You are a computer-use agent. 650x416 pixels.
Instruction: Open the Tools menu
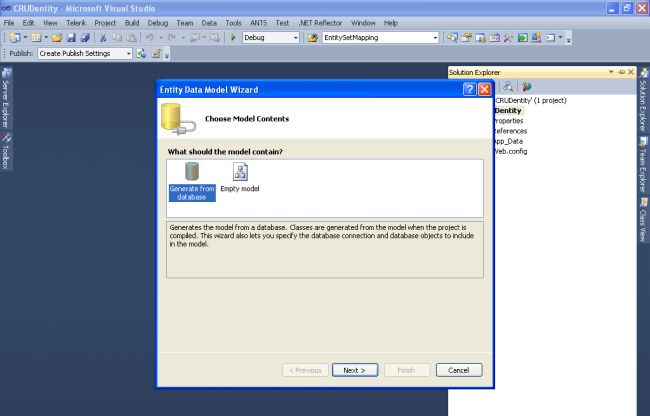(x=233, y=23)
